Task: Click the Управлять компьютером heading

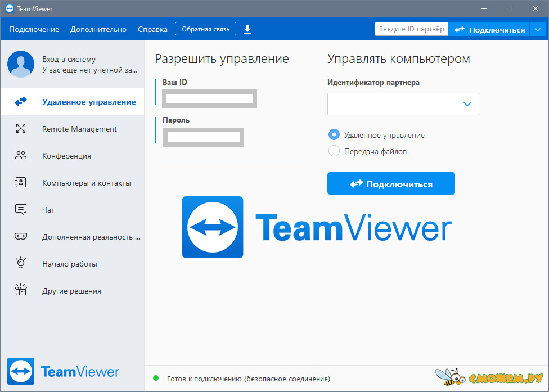Action: (398, 59)
